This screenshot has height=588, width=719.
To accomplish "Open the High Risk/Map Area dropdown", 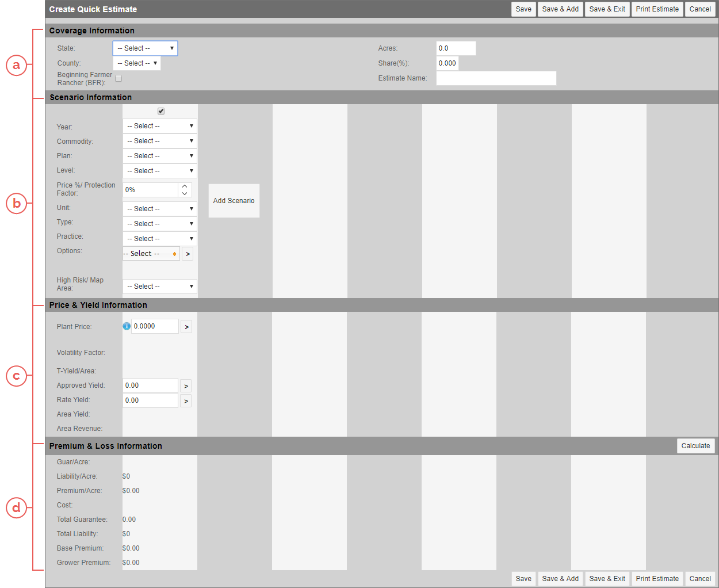I will tap(160, 287).
